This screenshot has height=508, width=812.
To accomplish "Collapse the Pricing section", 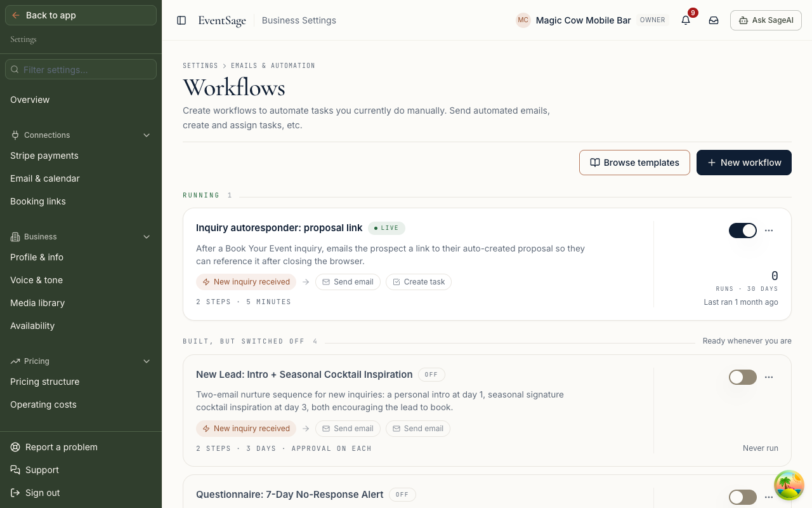I will pos(81,361).
